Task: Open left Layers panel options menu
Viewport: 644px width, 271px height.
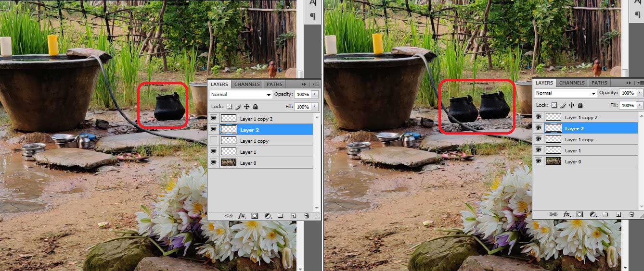Action: coord(316,84)
